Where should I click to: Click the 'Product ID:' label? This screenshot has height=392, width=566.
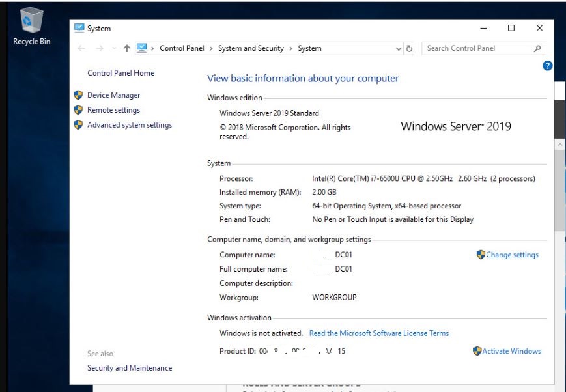[x=238, y=351]
